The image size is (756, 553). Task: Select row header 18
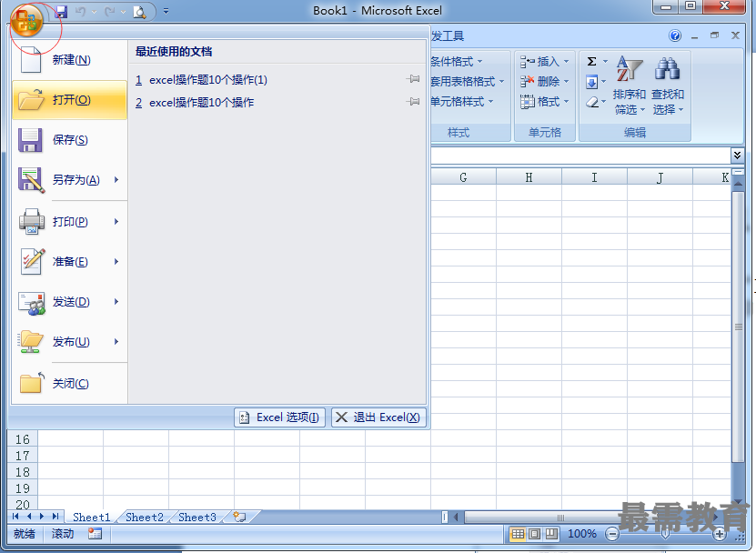click(x=23, y=472)
